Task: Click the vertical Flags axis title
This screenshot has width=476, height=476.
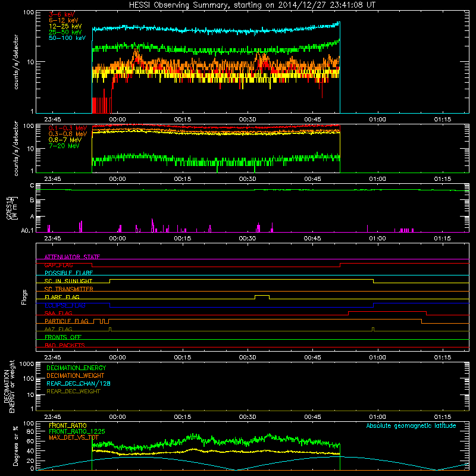Action: [24, 297]
